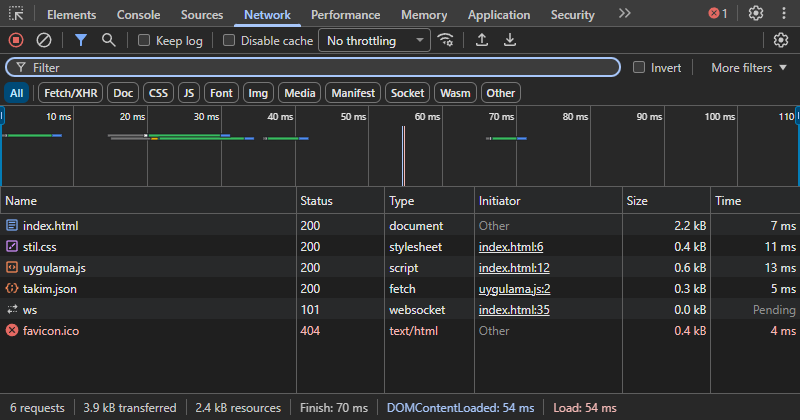This screenshot has width=800, height=420.
Task: Check the Invert checkbox
Action: pyautogui.click(x=639, y=67)
